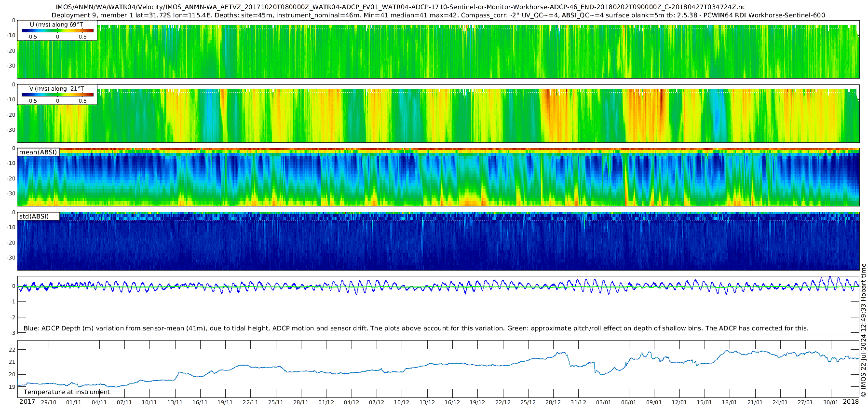The height and width of the screenshot is (410, 868).
Task: Select the mean(ABSI) panel label
Action: point(38,152)
